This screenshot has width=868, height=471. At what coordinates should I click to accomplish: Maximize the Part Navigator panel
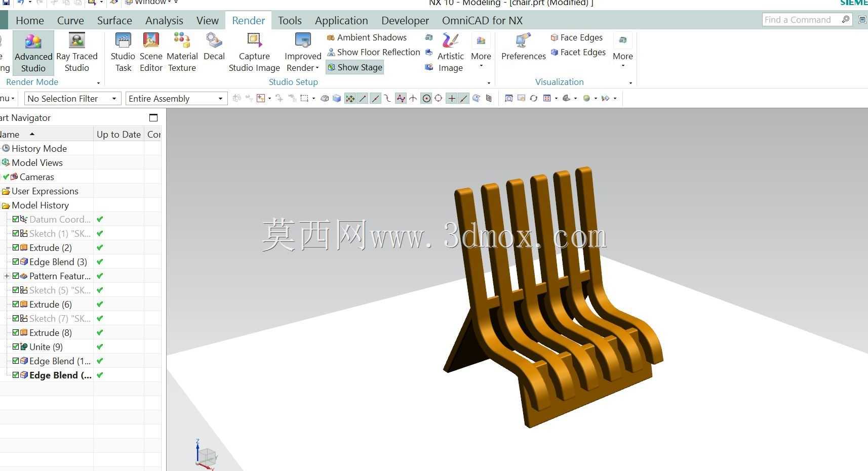coord(153,118)
